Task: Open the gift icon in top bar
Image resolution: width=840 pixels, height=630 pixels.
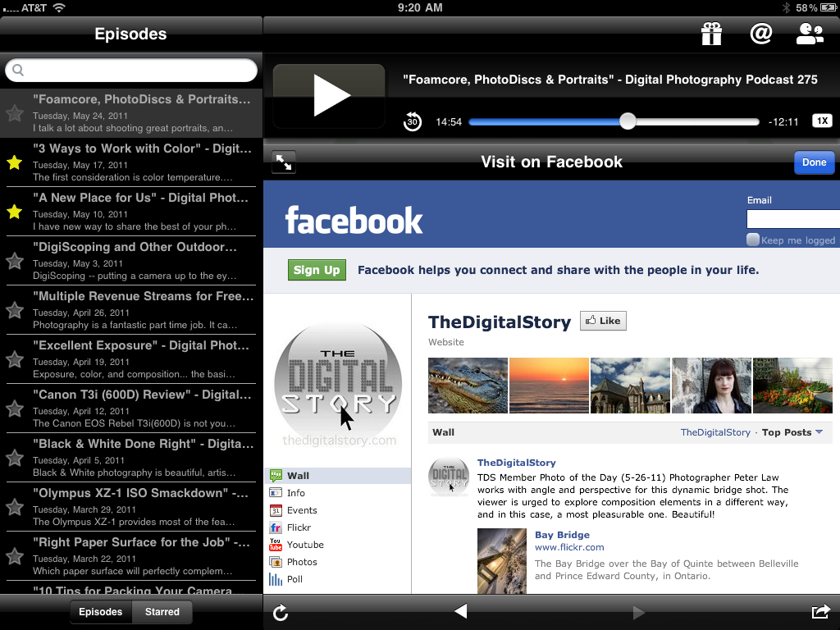Action: [x=711, y=34]
